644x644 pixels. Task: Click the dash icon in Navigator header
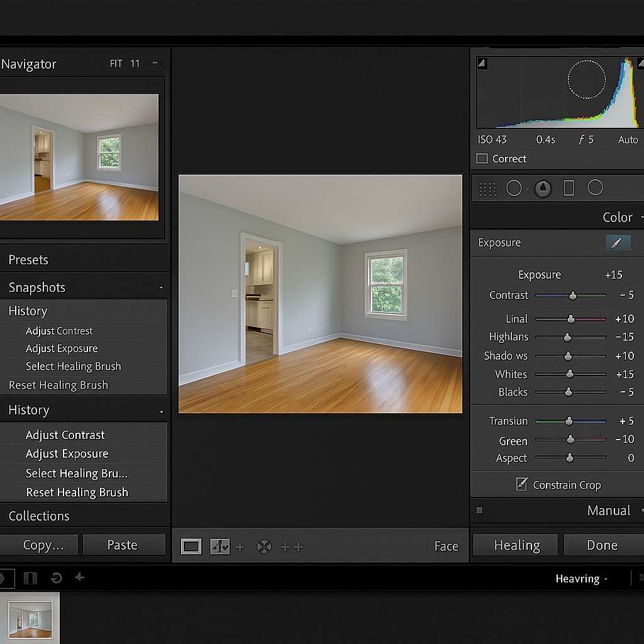155,63
